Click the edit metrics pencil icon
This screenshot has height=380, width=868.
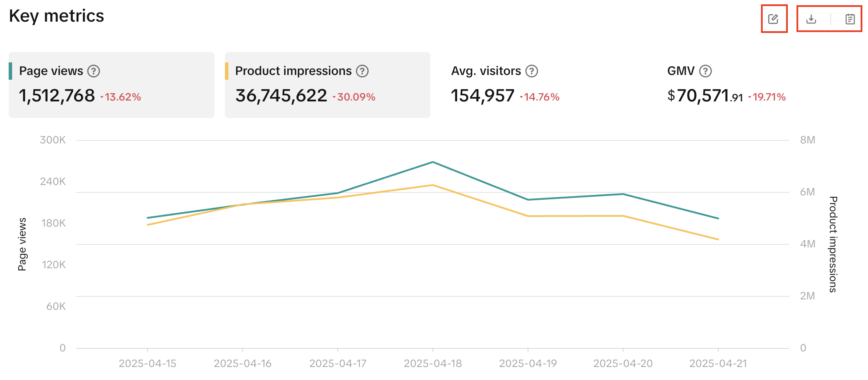774,19
